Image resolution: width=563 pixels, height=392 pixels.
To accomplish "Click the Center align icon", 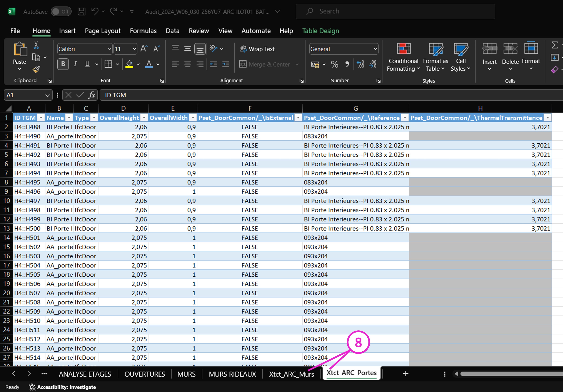I will tap(188, 64).
